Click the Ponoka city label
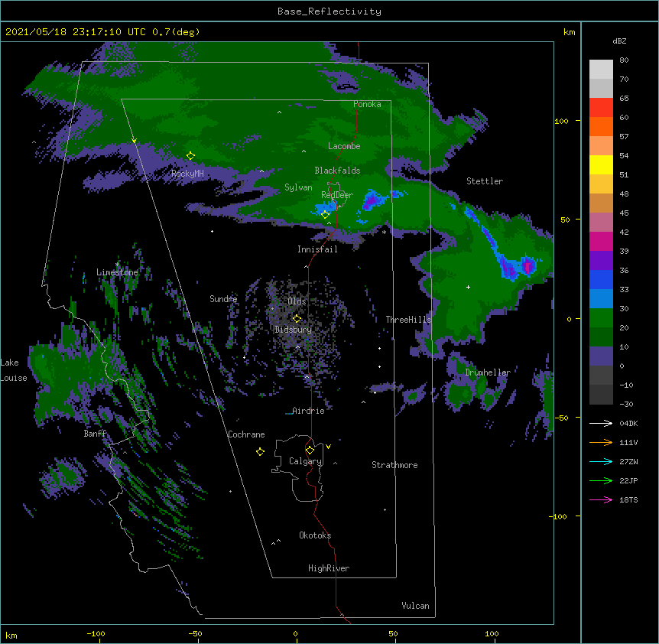659x644 pixels. [x=367, y=104]
